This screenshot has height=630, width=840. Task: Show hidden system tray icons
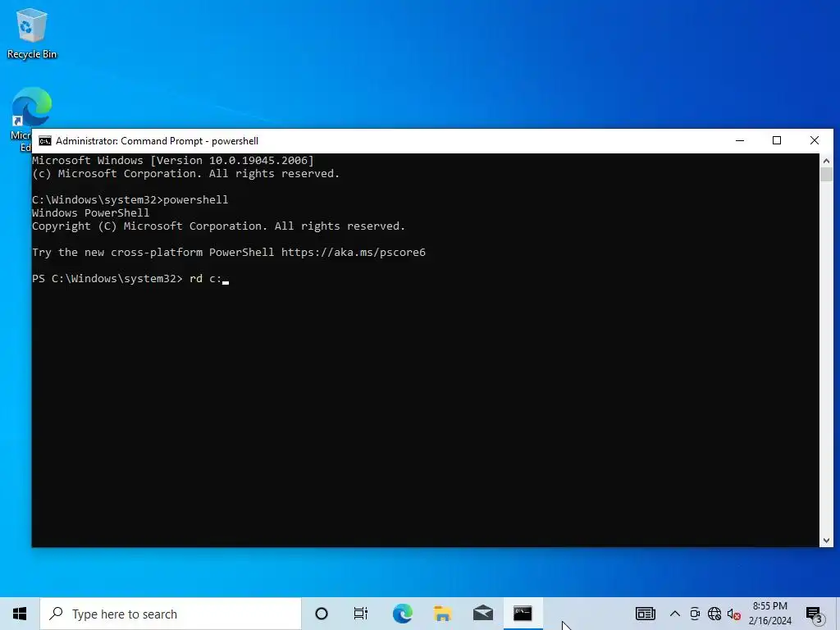coord(675,614)
